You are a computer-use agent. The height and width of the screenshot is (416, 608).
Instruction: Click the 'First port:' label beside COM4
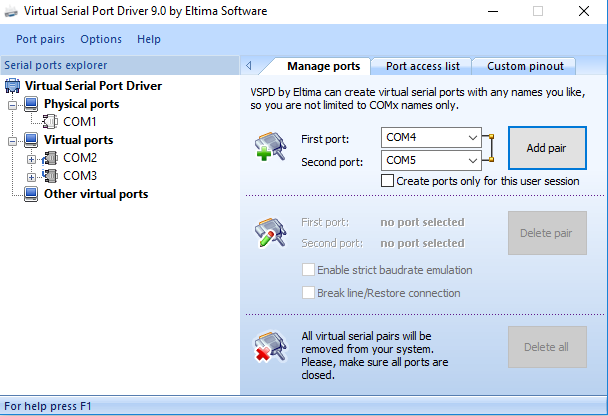[325, 139]
